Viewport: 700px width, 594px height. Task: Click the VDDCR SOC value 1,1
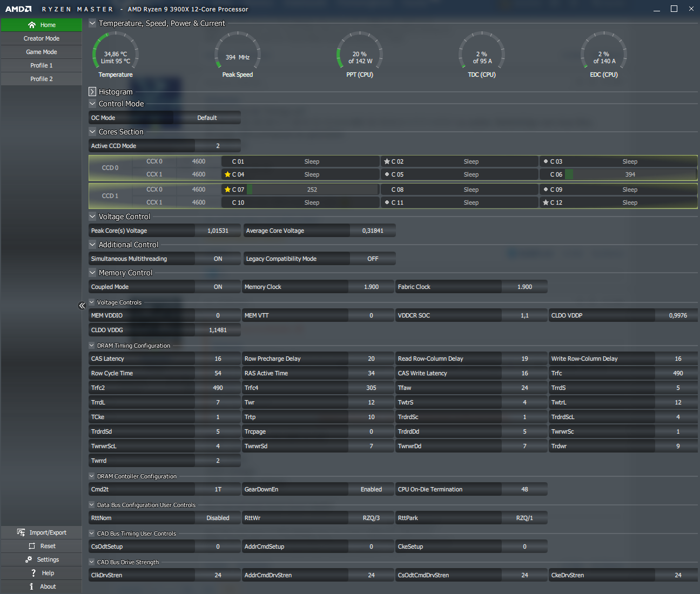point(524,315)
